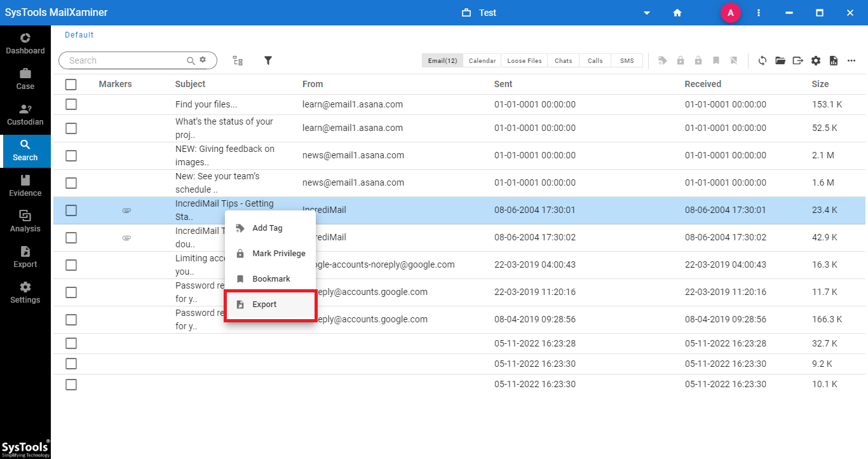Check the 'What's the status of your proj..' checkbox
This screenshot has height=459, width=868.
(71, 128)
